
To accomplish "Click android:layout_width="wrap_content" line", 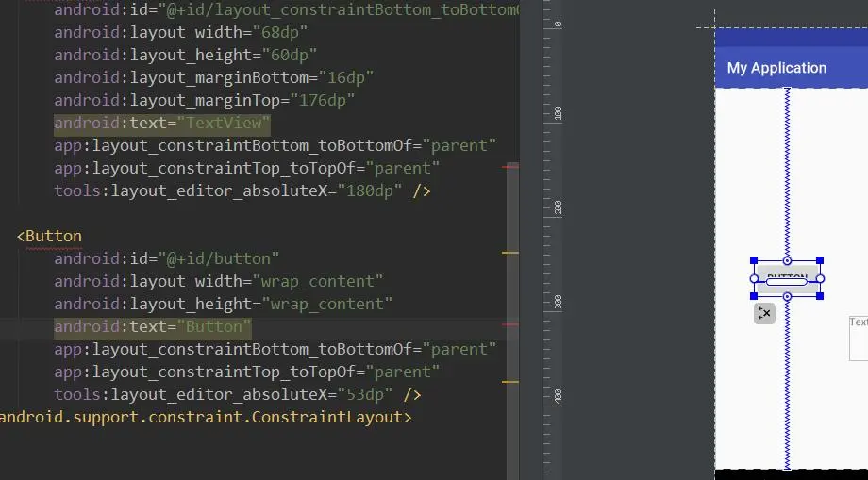I will [218, 281].
